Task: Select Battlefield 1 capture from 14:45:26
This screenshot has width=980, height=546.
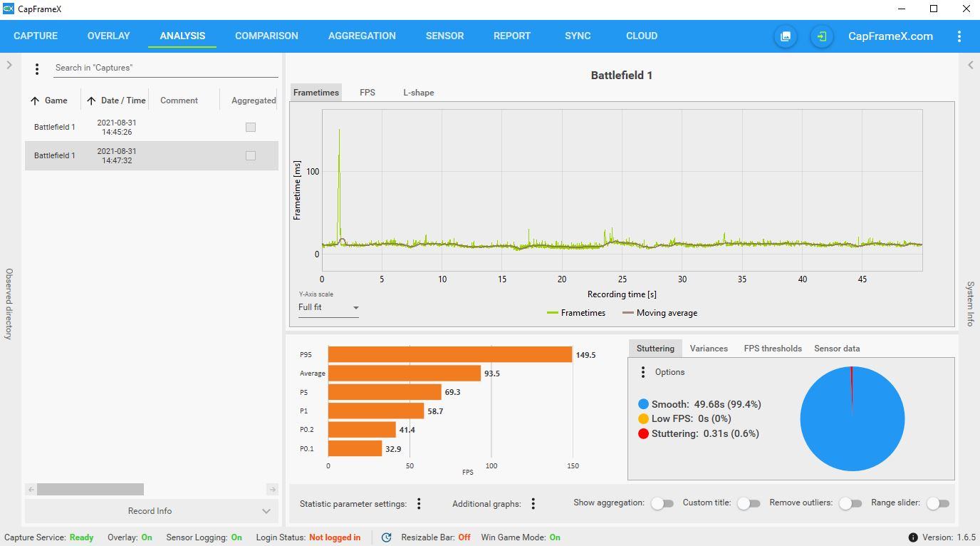Action: coord(152,127)
